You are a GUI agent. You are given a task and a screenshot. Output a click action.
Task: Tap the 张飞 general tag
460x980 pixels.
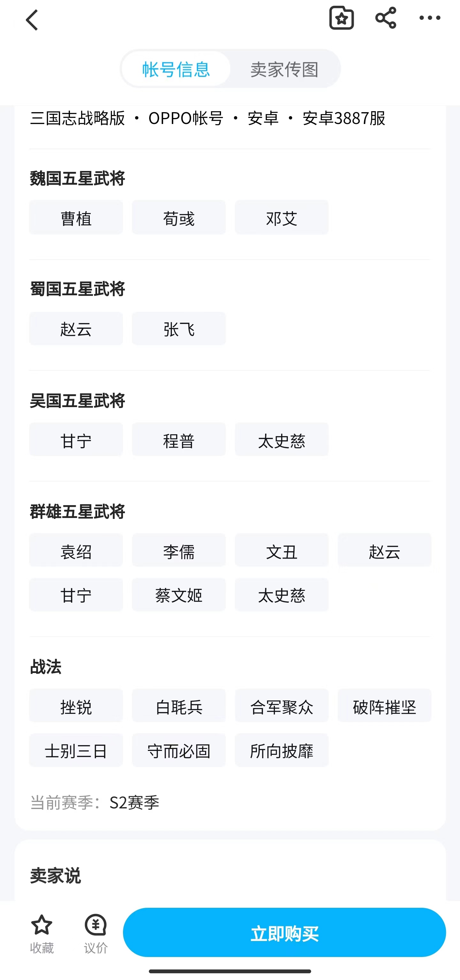click(x=179, y=329)
